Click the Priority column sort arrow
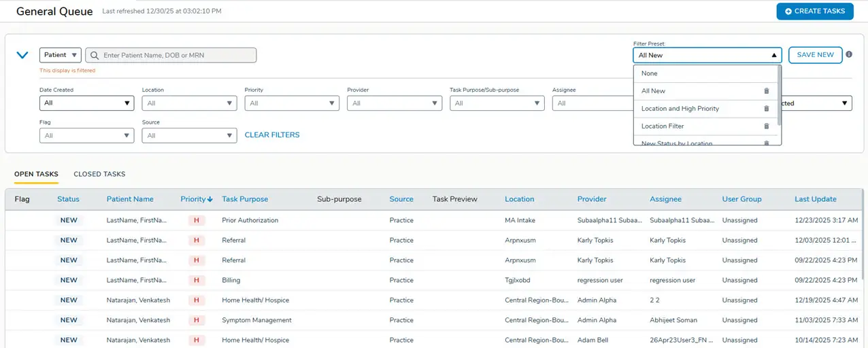The height and width of the screenshot is (348, 868). [210, 199]
